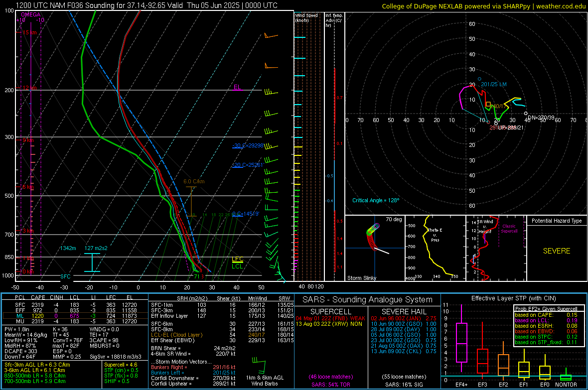Screen dimensions: 588x390
Task: Click the 1342m effective inflow label
Action: 68,248
